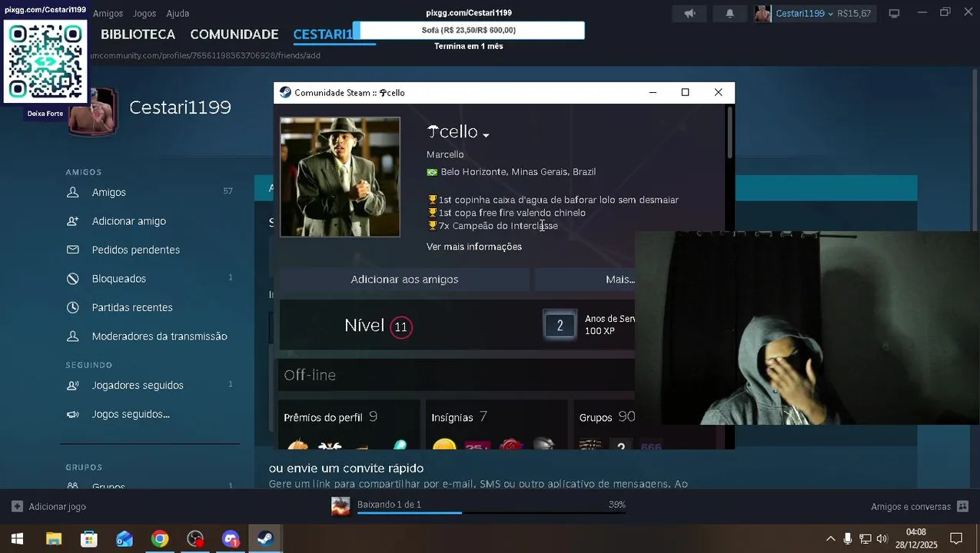
Task: Open Discord from the taskbar
Action: point(231,539)
